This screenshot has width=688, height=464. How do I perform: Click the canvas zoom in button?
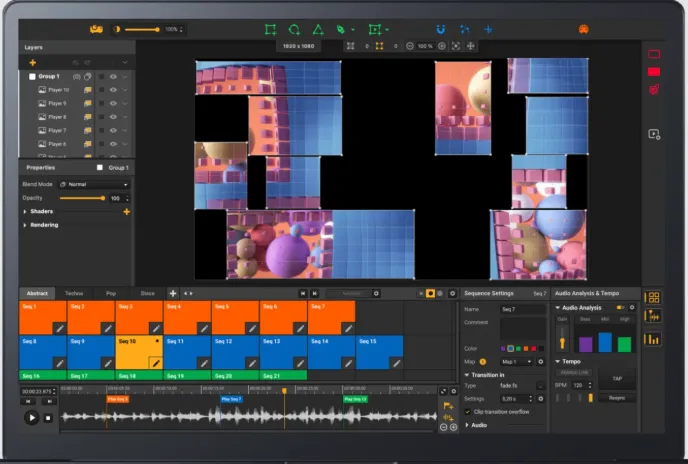pos(442,46)
